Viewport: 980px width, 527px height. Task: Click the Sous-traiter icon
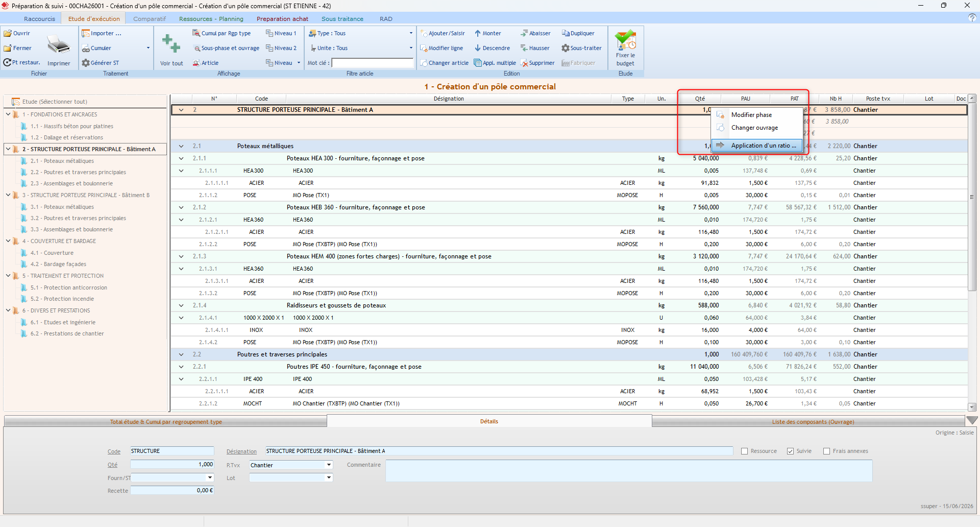(x=566, y=48)
